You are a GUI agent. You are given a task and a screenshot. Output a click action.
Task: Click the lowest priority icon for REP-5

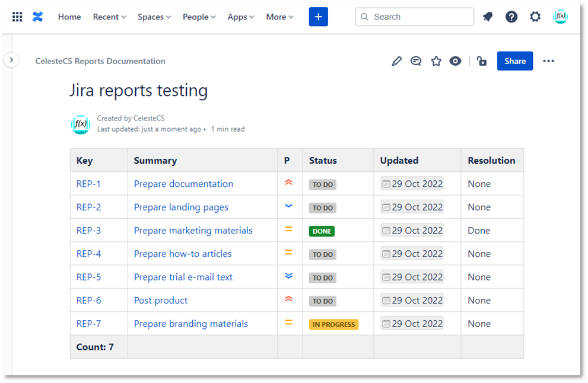[x=288, y=276]
